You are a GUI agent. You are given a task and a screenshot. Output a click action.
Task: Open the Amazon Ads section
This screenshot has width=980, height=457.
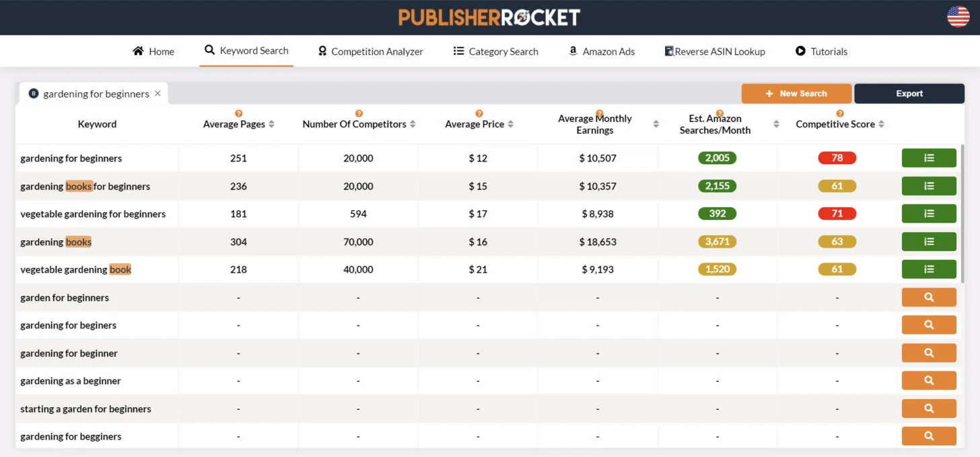click(x=602, y=51)
